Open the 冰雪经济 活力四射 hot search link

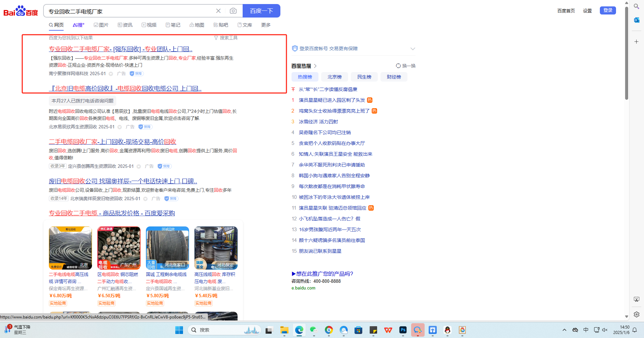pos(318,122)
